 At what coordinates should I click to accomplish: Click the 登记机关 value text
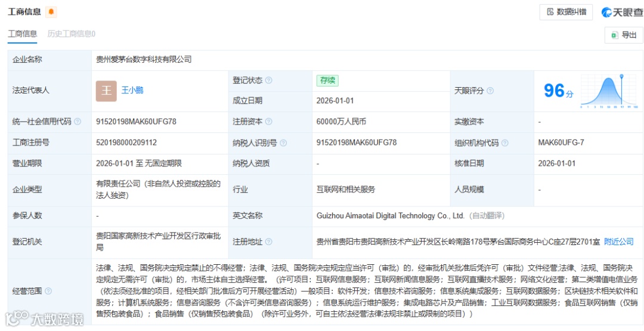tap(159, 242)
